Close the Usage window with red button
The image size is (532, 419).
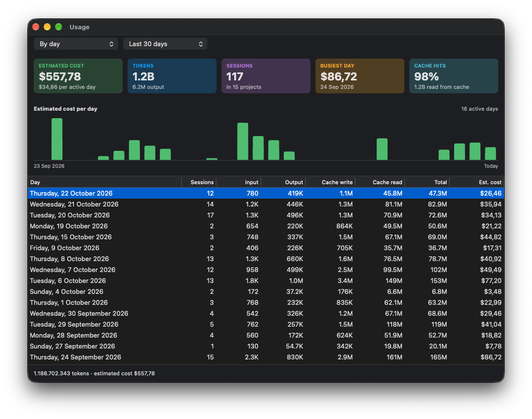(36, 27)
